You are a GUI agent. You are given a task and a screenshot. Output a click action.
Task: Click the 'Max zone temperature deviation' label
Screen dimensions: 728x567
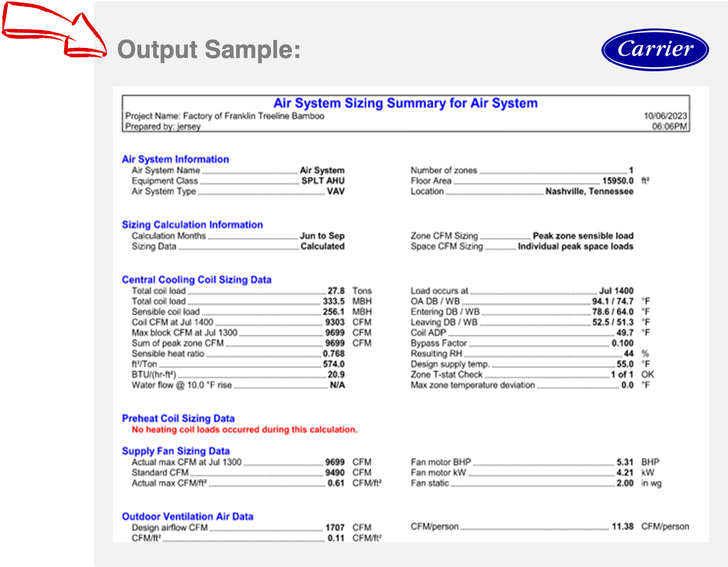click(472, 385)
